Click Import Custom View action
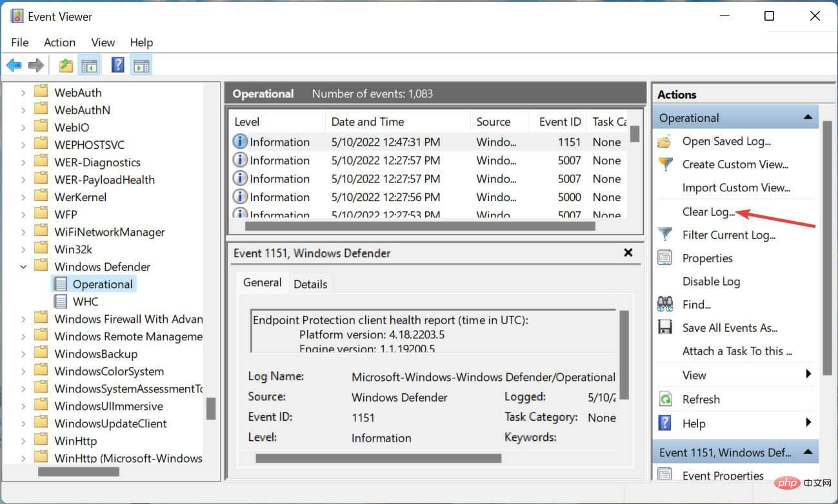Screen dimensions: 838x504 tap(736, 188)
